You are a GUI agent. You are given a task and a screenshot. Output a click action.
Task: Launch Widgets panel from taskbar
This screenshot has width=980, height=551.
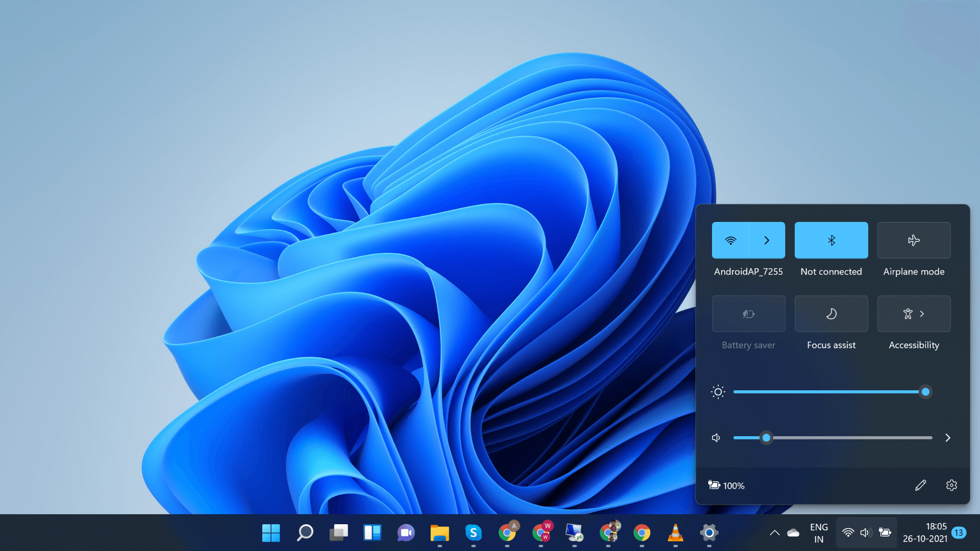point(372,533)
